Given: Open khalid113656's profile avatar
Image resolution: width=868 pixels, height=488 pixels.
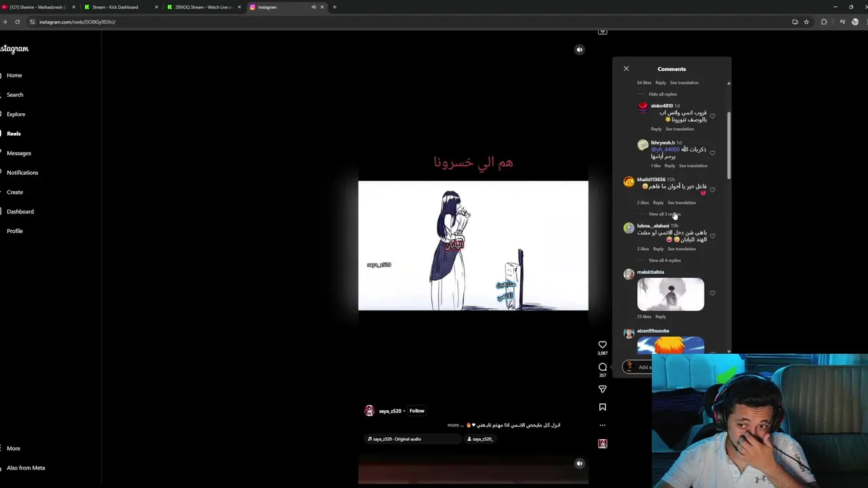Looking at the screenshot, I should coord(629,182).
